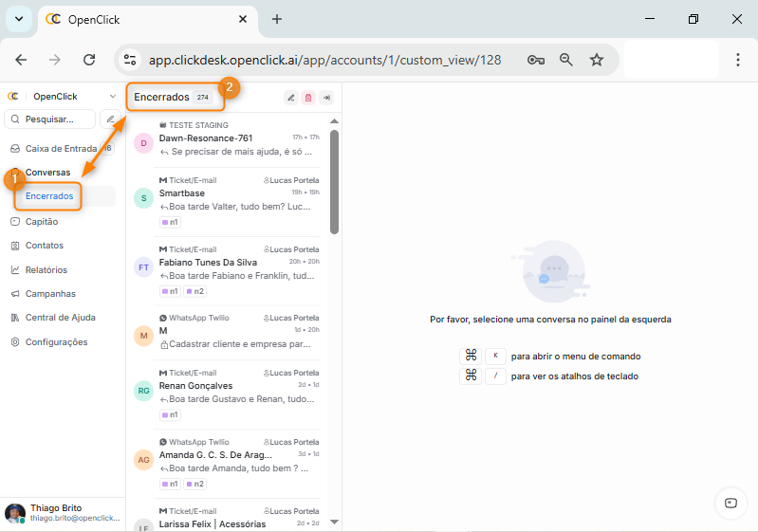
Task: Open Caixa de Entrada in sidebar
Action: [x=61, y=149]
